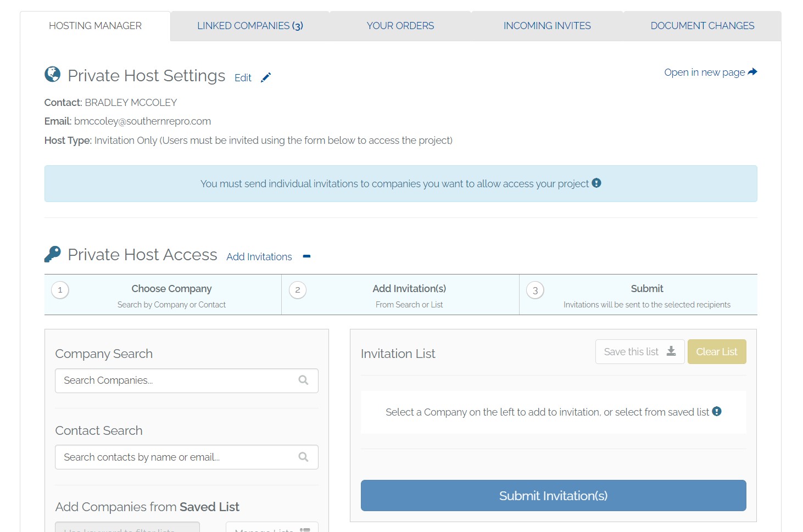Switch to the Linked Companies (3) tab
803x532 pixels.
tap(250, 26)
